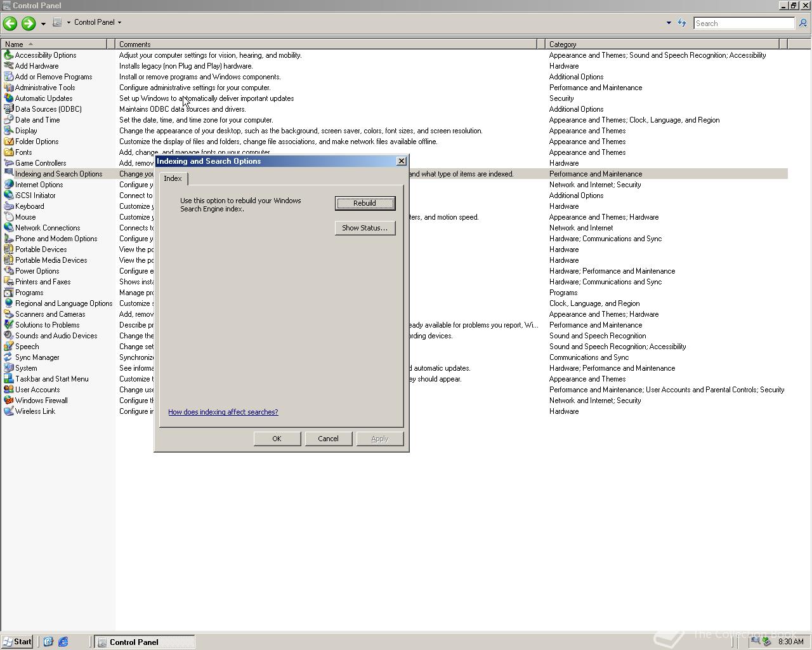Click the refresh icon beside the address bar
The image size is (812, 650).
point(682,23)
